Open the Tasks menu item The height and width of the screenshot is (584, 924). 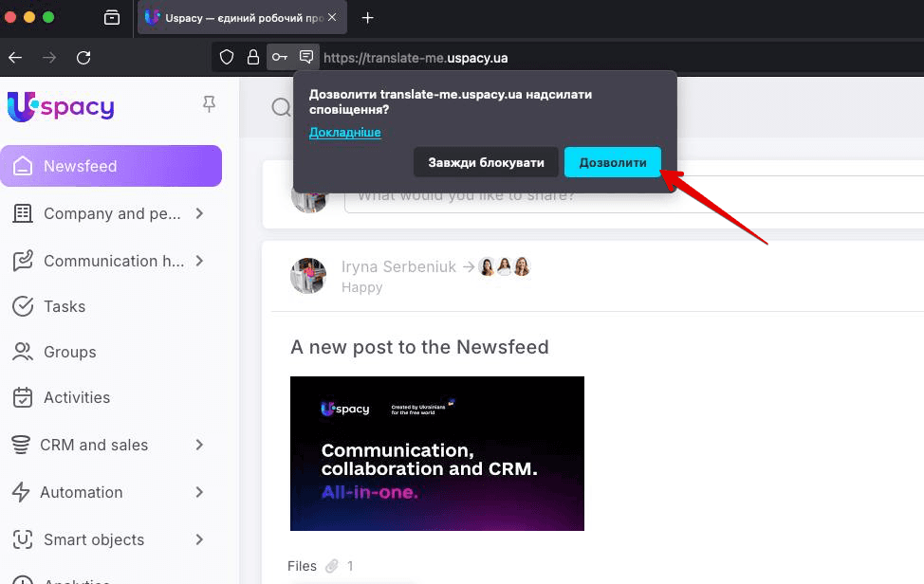point(65,306)
